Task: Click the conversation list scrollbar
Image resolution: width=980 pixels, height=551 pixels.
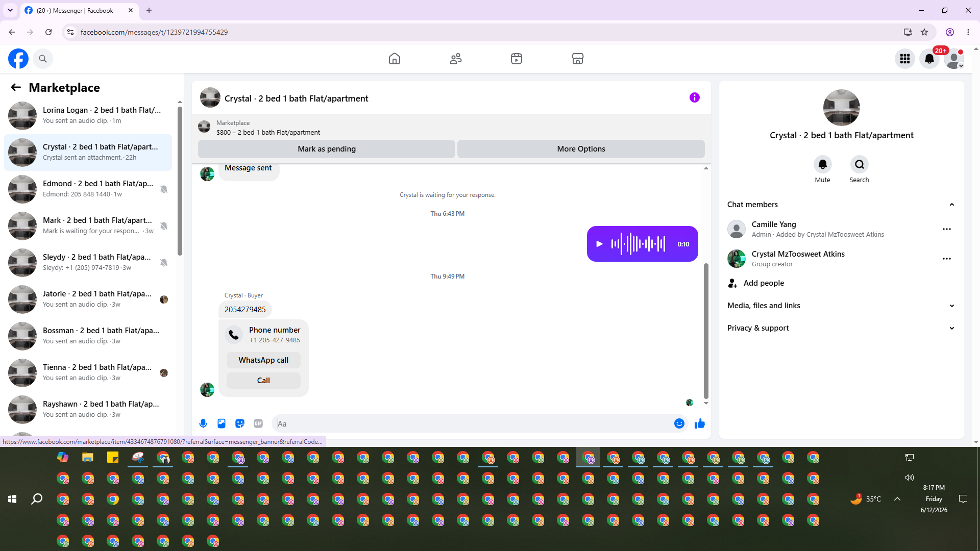Action: [x=180, y=181]
